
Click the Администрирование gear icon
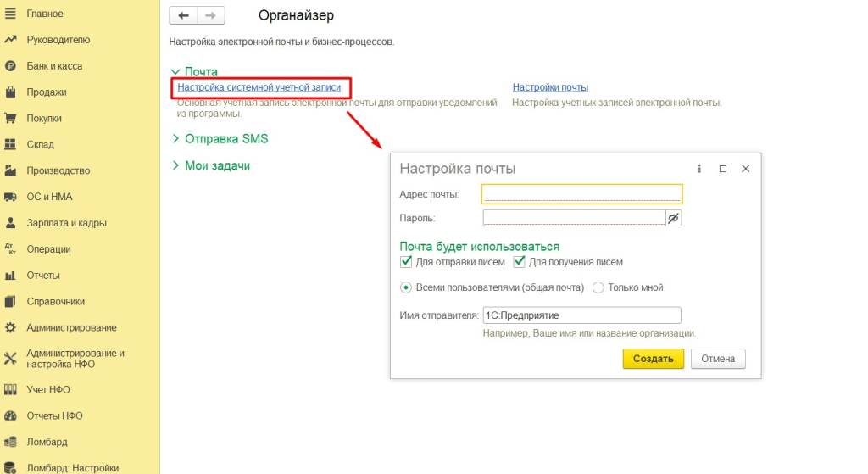(x=11, y=328)
